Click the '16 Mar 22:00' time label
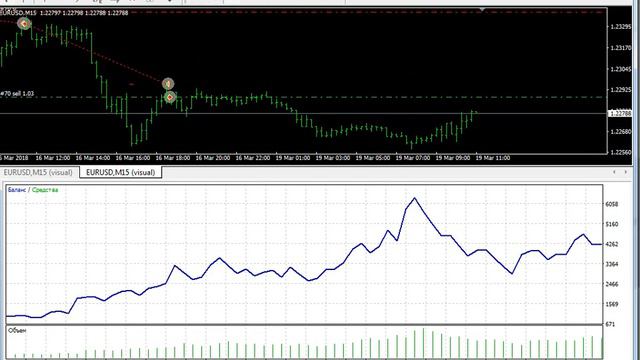The height and width of the screenshot is (360, 640). [253, 158]
